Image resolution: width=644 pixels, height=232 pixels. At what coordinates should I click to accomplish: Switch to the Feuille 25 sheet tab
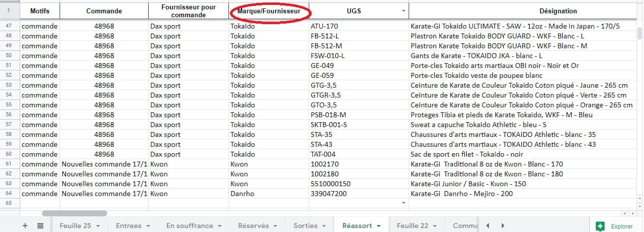pos(75,226)
